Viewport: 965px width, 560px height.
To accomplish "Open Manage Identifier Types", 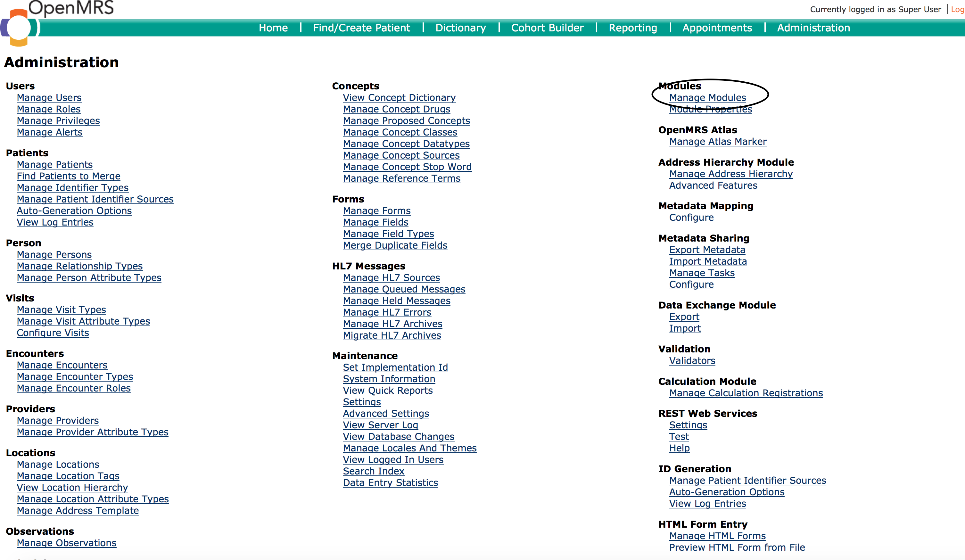I will coord(73,188).
